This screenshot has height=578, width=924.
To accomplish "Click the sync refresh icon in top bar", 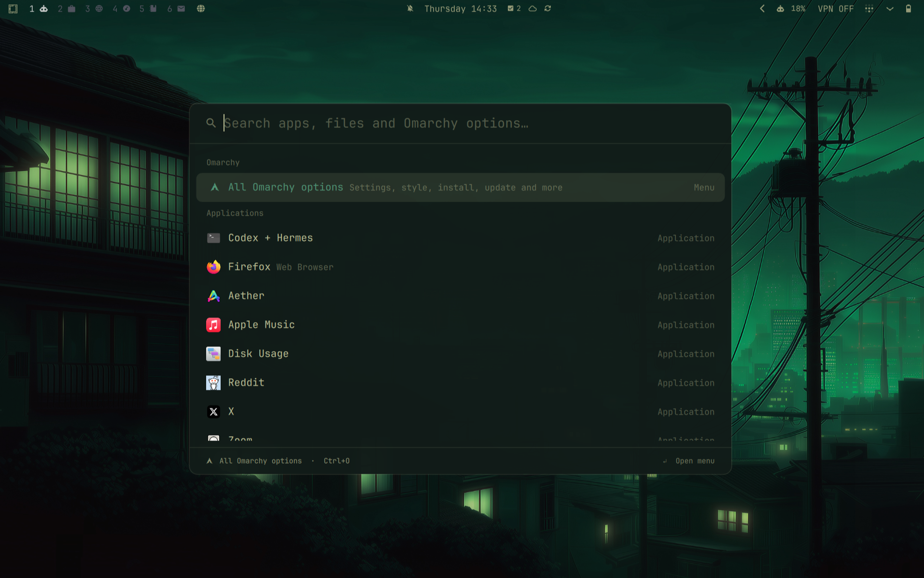I will point(547,9).
